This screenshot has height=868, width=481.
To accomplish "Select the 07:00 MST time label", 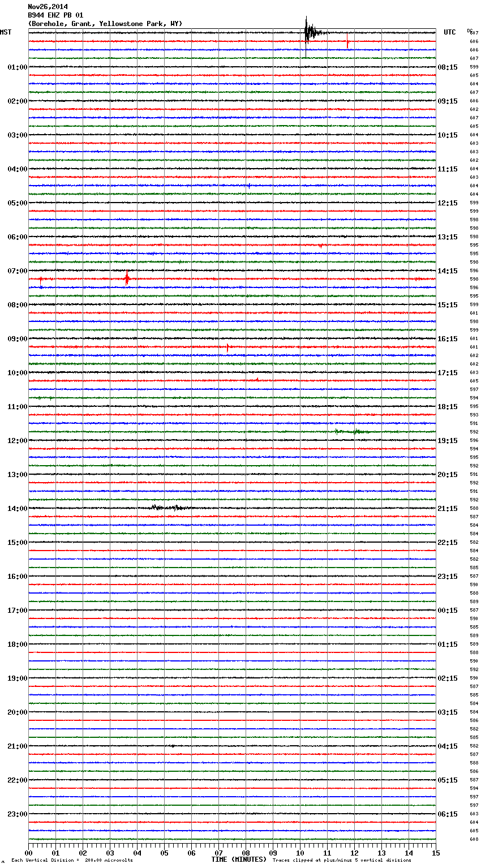I will [x=18, y=271].
